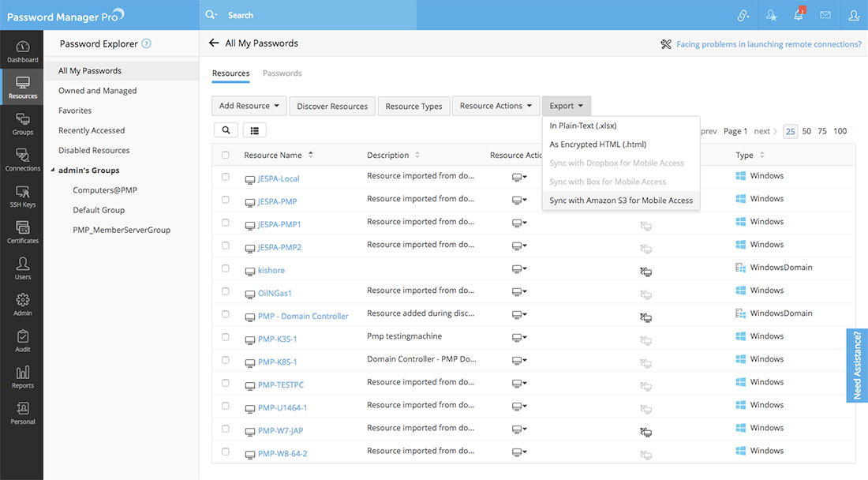Open the PMP - Domain Controller resource link
This screenshot has height=480, width=868.
tap(303, 316)
